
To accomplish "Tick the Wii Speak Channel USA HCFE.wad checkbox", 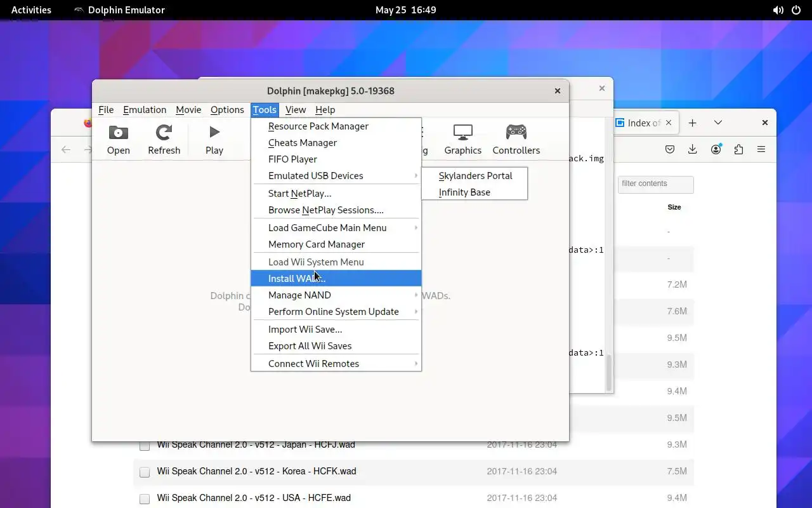I will coord(145,499).
